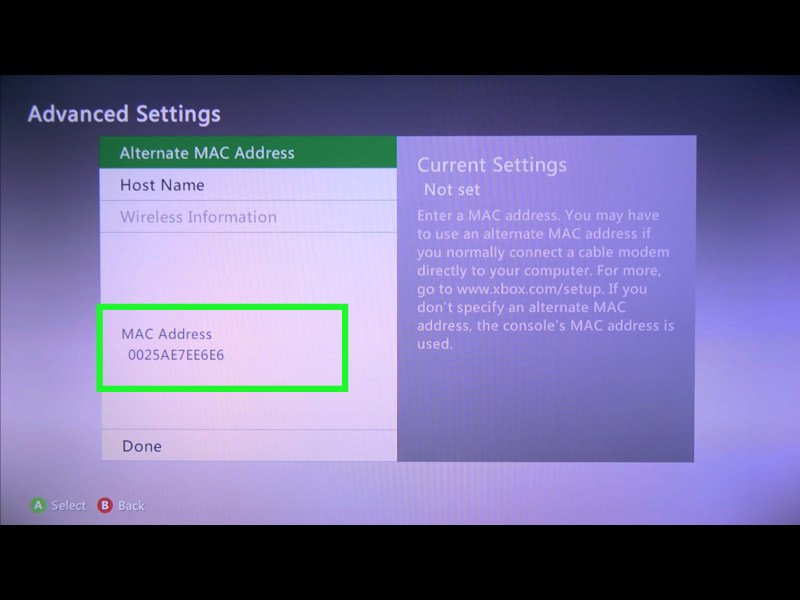
Task: Click the Back label beside B
Action: coord(131,506)
